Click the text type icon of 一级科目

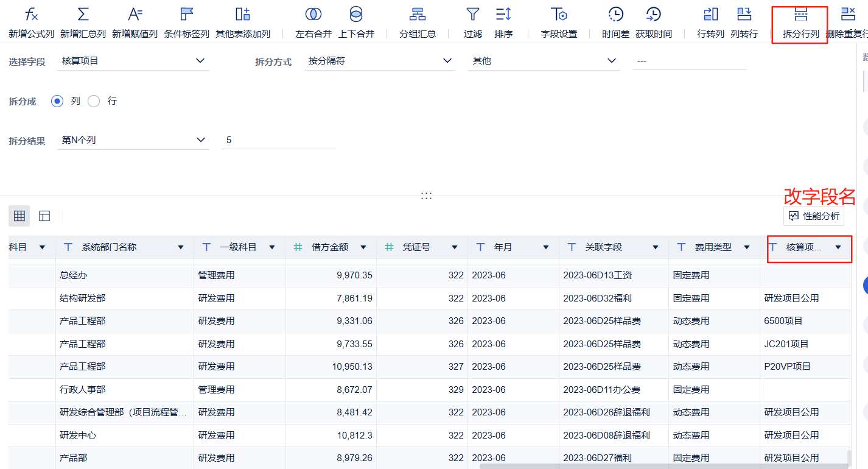[x=206, y=247]
